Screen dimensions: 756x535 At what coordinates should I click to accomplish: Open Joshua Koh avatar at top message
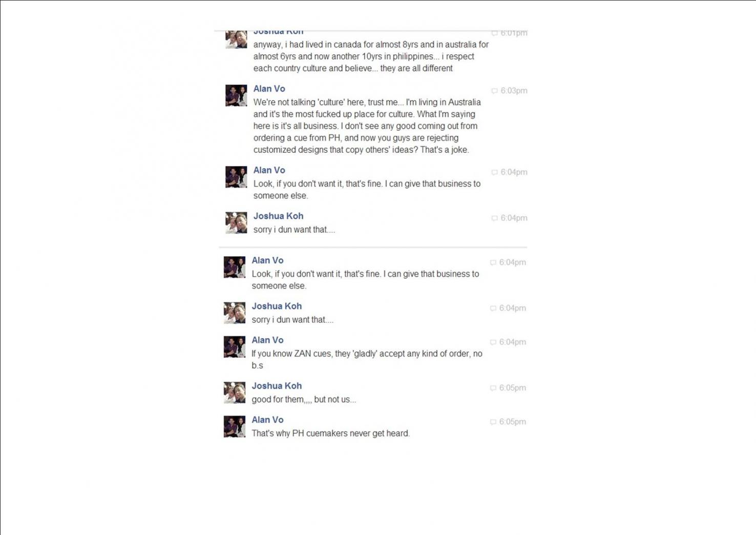pyautogui.click(x=236, y=39)
